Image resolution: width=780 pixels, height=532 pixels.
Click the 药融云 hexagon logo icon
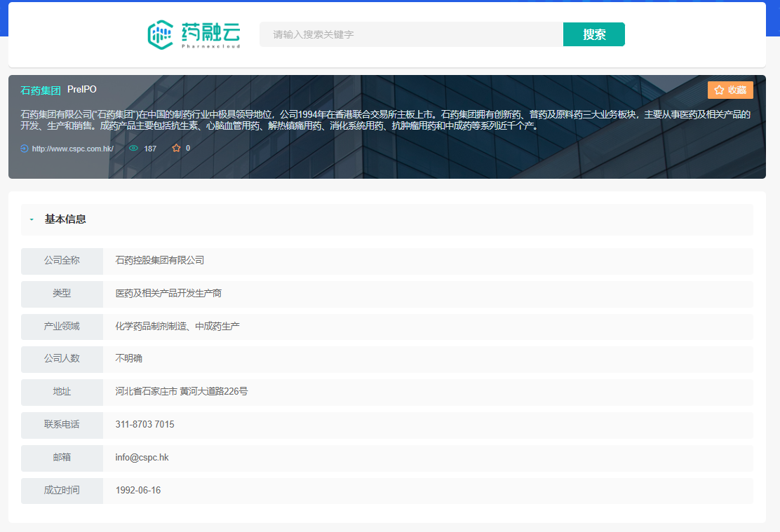coord(161,34)
